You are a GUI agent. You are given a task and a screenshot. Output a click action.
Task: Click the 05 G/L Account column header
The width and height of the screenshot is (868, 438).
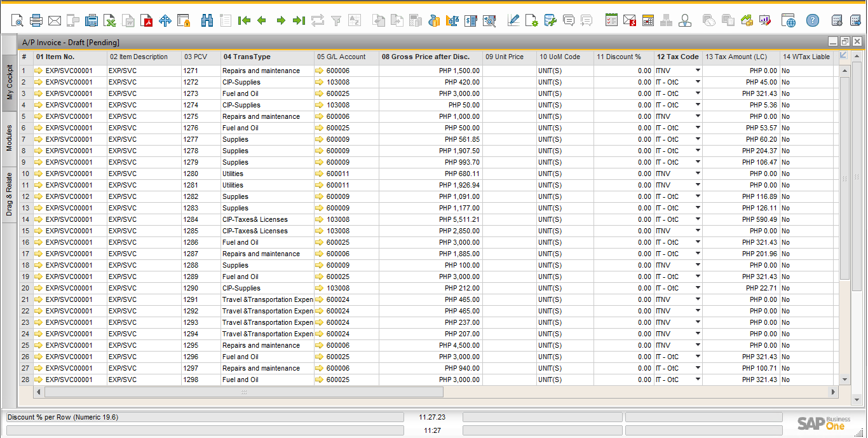tap(346, 57)
